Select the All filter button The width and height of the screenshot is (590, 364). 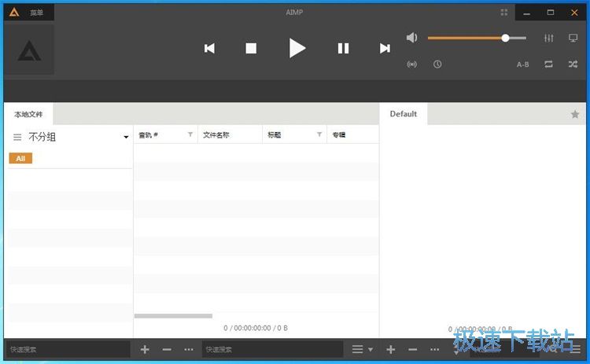20,158
